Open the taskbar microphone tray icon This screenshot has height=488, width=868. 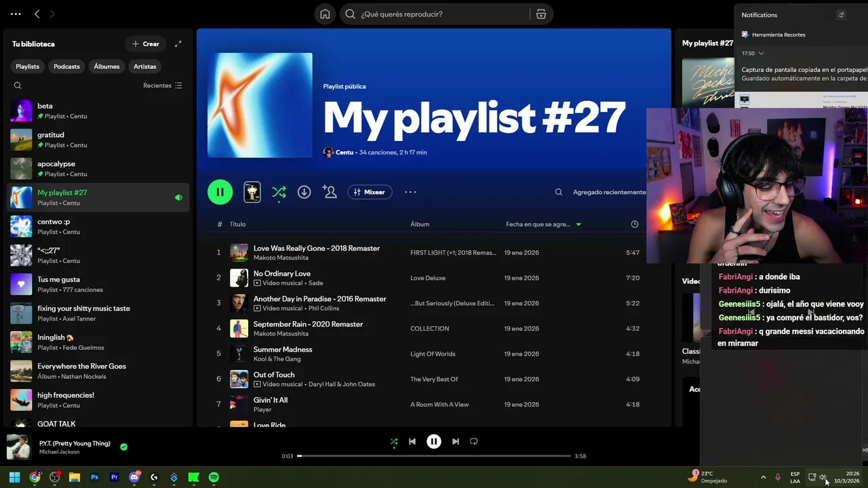point(778,477)
